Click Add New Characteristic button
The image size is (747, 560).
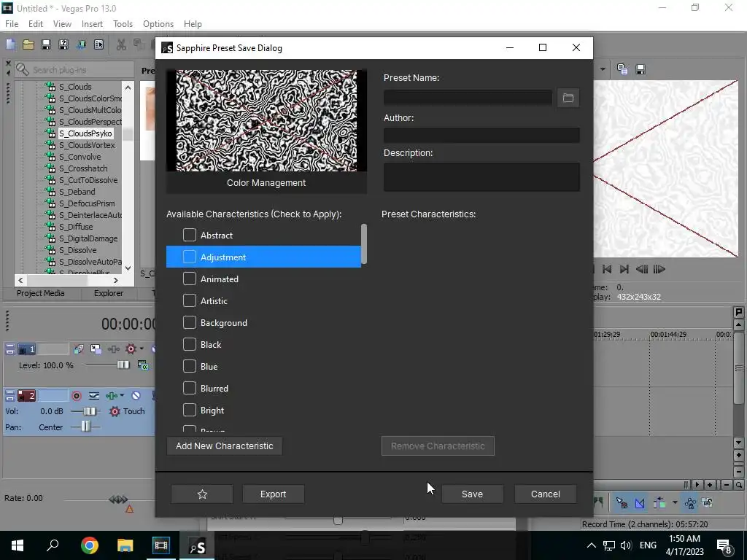click(225, 446)
